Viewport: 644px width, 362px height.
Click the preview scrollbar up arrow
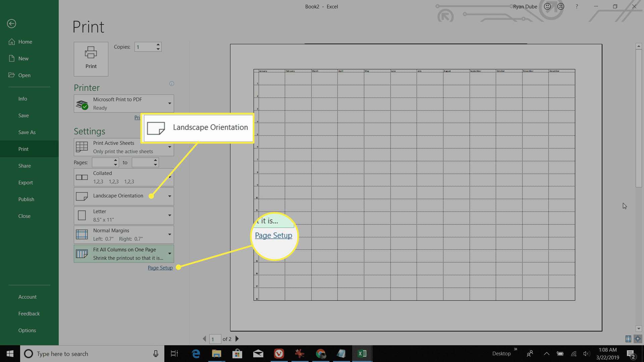639,46
